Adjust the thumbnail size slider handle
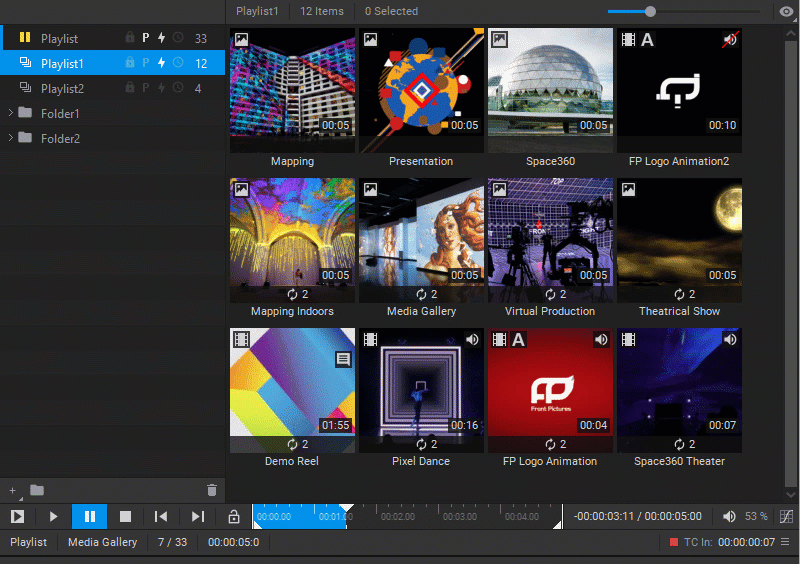 [x=650, y=11]
